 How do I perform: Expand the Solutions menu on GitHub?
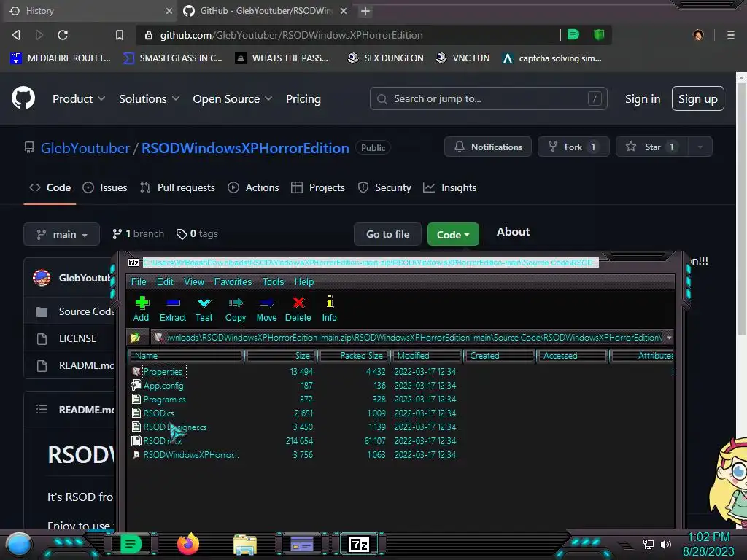tap(149, 98)
